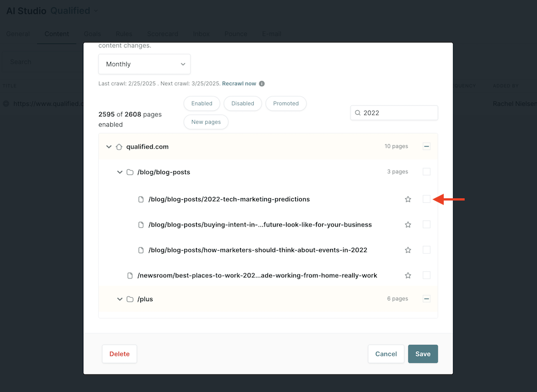Click the globe icon beside the background qualified URL
This screenshot has height=392, width=537.
[6, 103]
